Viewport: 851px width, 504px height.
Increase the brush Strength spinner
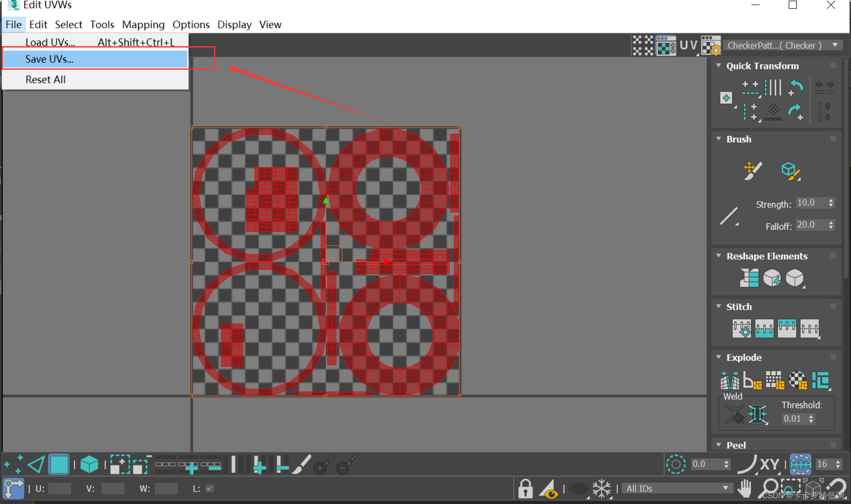tap(831, 200)
